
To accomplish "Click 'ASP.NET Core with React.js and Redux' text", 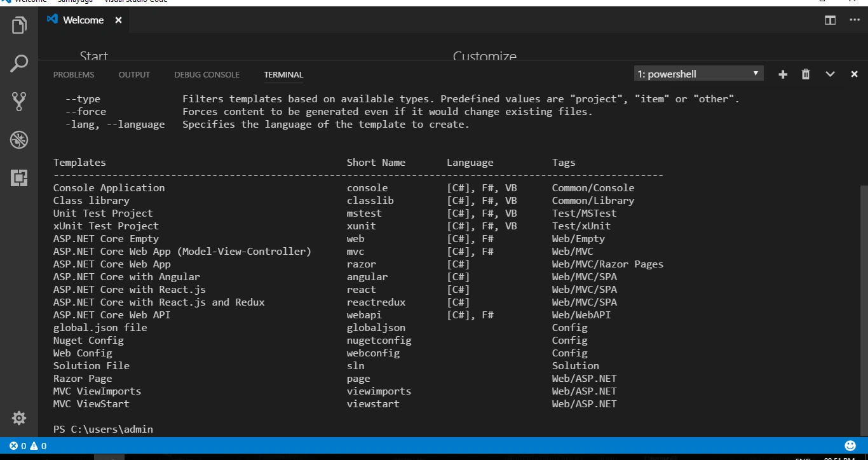I will [x=159, y=302].
